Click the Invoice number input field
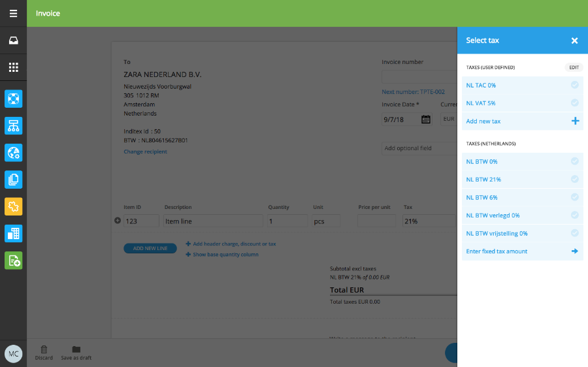 419,76
